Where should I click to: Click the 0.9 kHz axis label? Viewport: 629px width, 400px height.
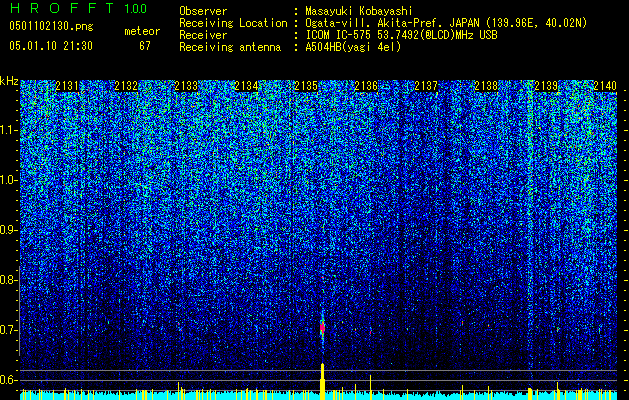point(9,230)
